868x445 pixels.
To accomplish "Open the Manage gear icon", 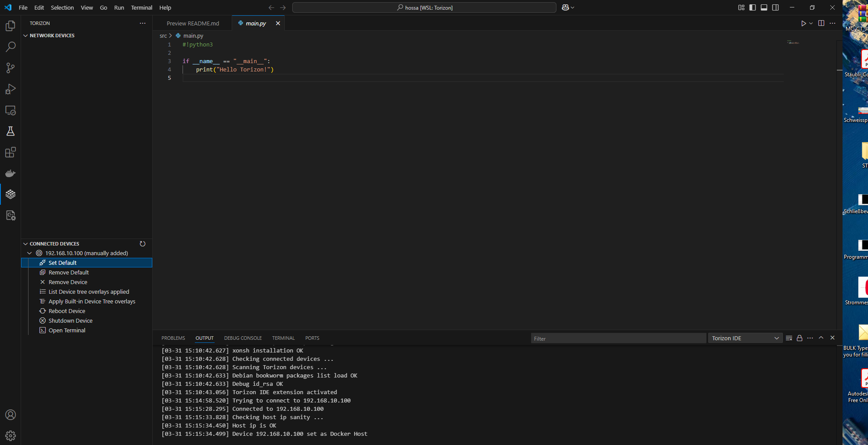I will [x=11, y=436].
